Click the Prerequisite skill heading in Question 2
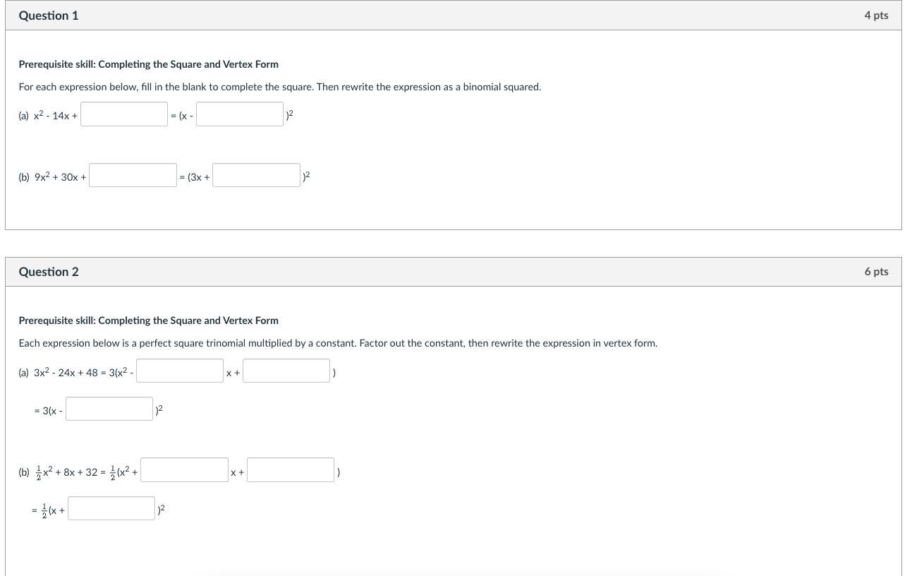924x576 pixels. 148,320
